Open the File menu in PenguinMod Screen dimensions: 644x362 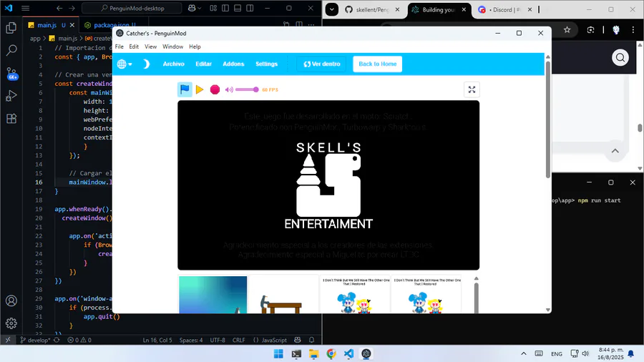tap(119, 47)
